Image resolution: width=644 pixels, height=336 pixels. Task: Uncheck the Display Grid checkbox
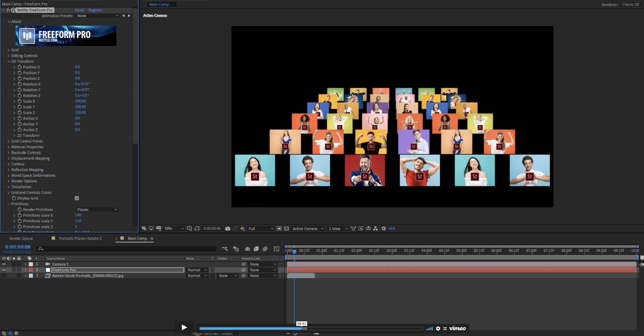tap(77, 198)
